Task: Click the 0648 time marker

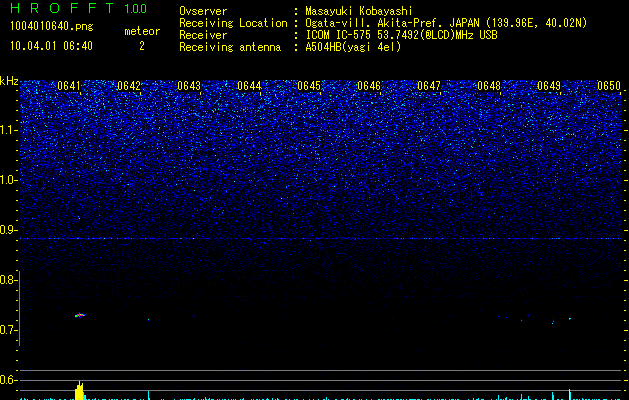Action: click(x=489, y=86)
